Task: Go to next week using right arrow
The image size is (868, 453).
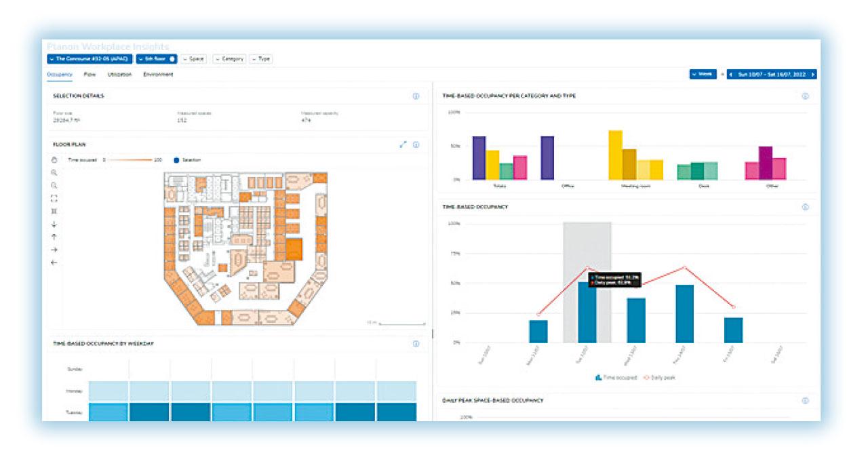Action: tap(812, 74)
